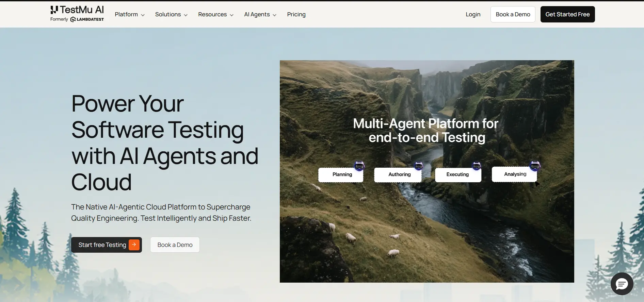Open the chat widget icon
Image resolution: width=644 pixels, height=302 pixels.
(622, 284)
